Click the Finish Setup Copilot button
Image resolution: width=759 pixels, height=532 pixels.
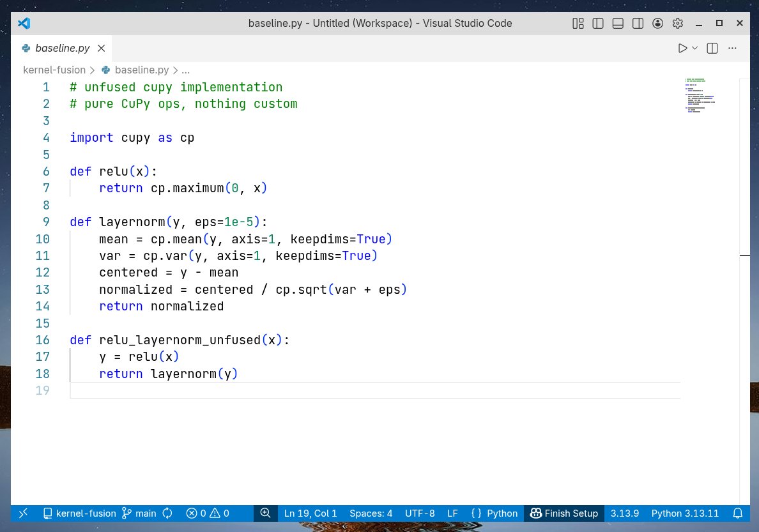pyautogui.click(x=564, y=513)
